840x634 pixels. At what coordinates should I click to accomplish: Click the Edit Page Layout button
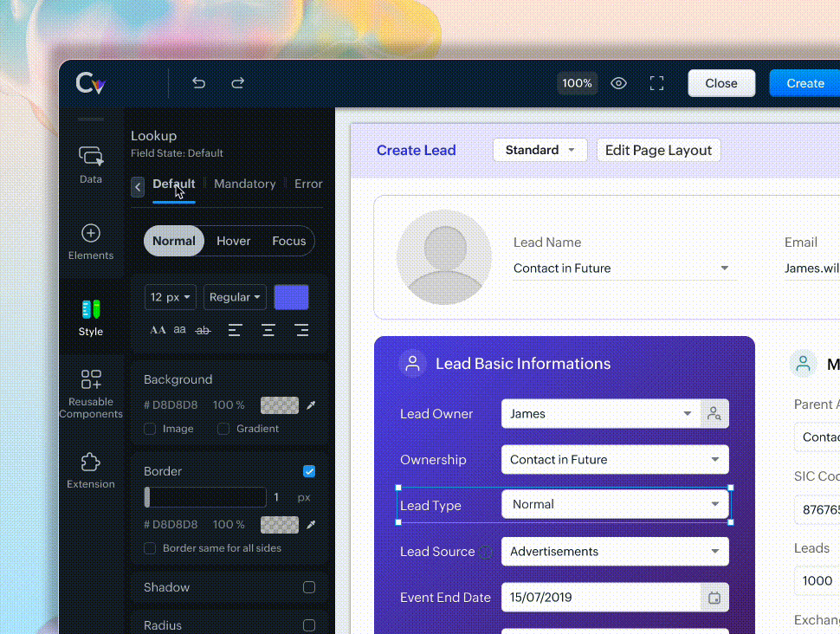click(x=658, y=150)
